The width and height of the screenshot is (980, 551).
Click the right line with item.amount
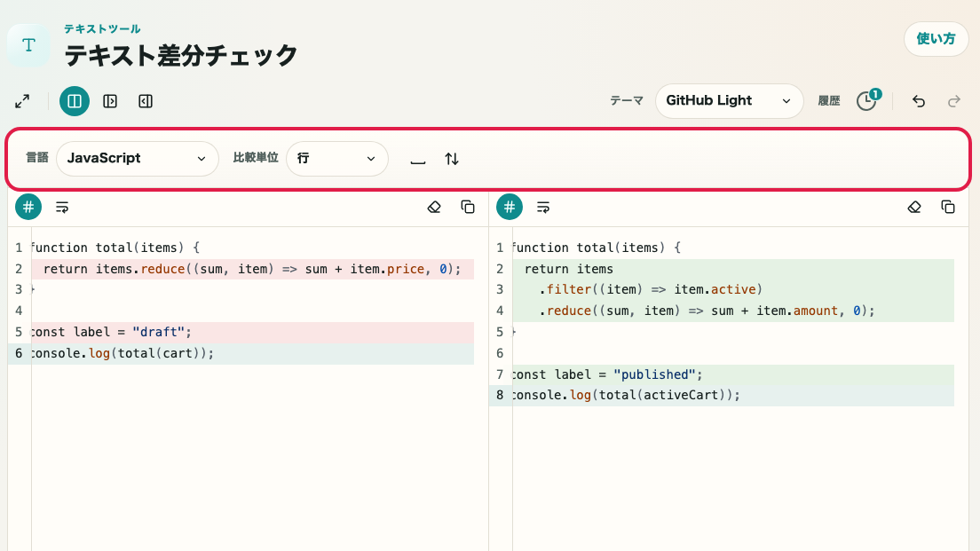733,311
